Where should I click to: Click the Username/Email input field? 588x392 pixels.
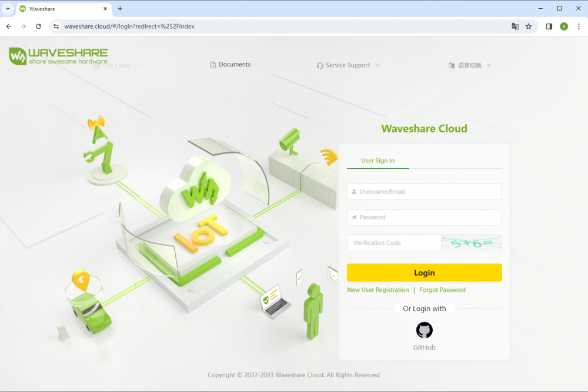[x=424, y=192]
